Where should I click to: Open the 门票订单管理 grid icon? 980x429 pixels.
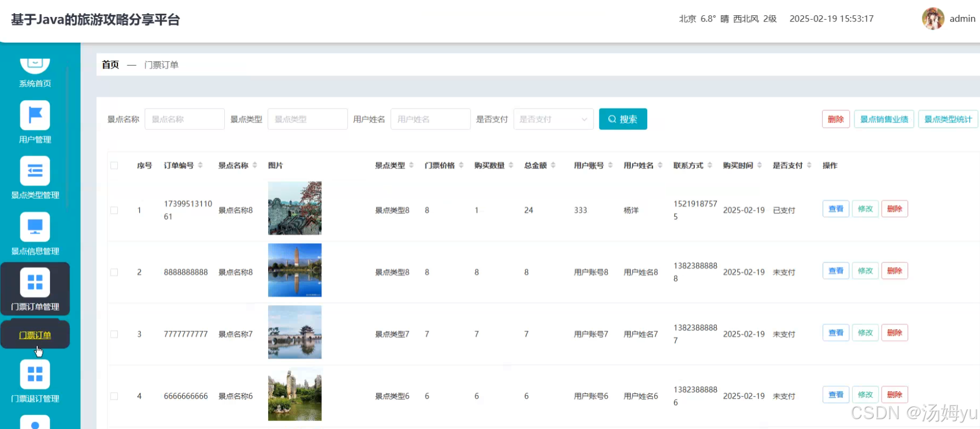click(35, 282)
